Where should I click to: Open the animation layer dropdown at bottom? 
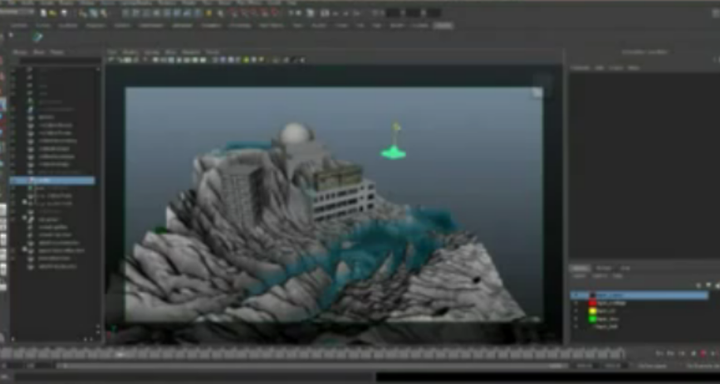652,366
